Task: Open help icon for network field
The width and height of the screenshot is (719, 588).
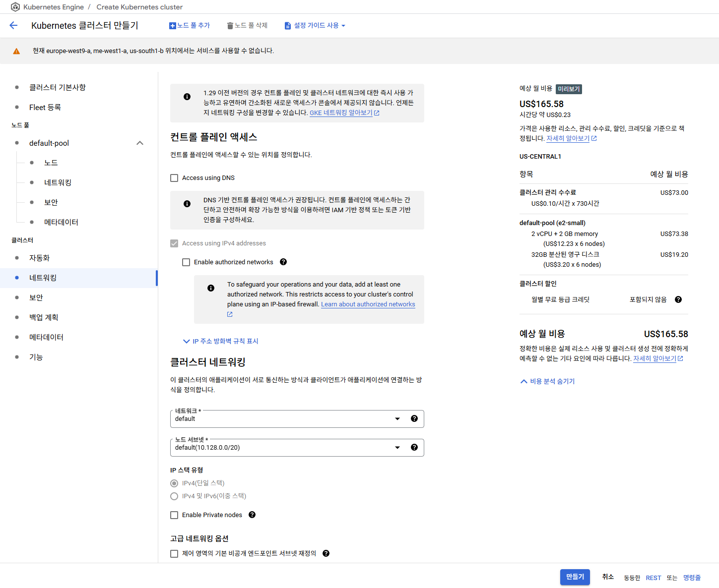Action: tap(414, 418)
